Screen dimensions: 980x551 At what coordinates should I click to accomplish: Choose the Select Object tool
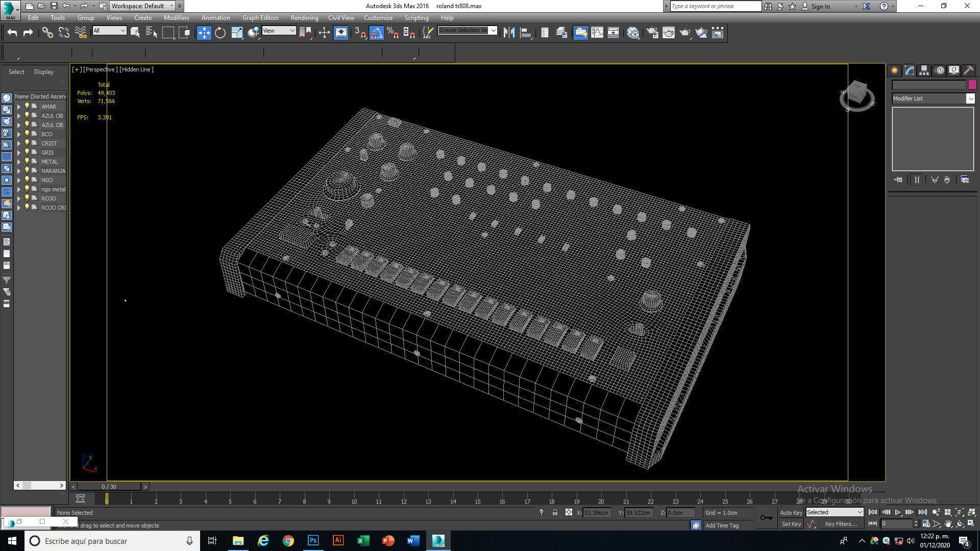pyautogui.click(x=135, y=33)
